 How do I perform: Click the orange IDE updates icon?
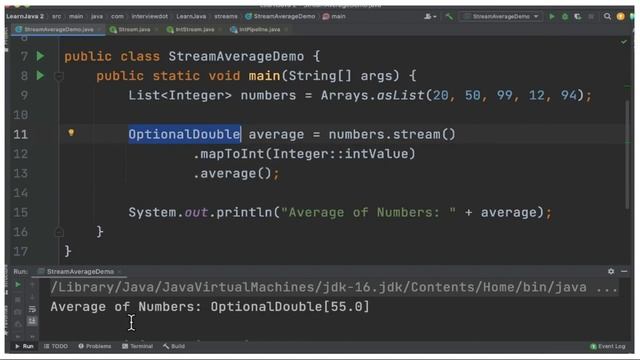pos(620,17)
